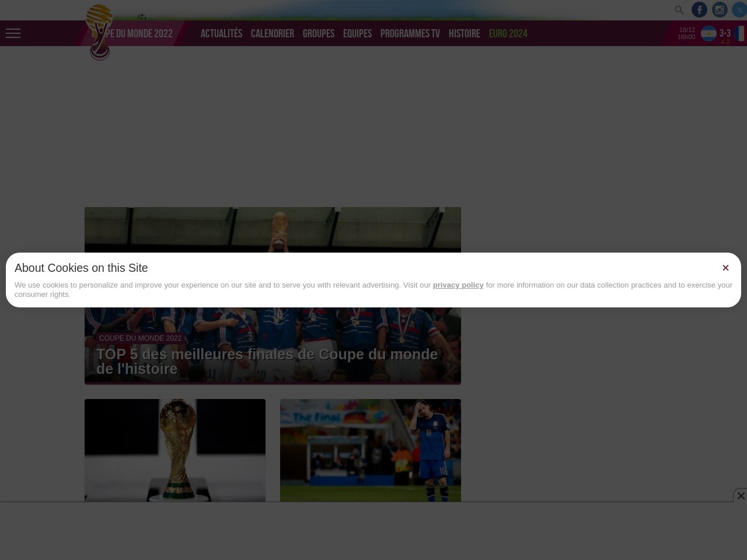The height and width of the screenshot is (560, 747).
Task: Click the France flag icon
Action: [x=740, y=34]
